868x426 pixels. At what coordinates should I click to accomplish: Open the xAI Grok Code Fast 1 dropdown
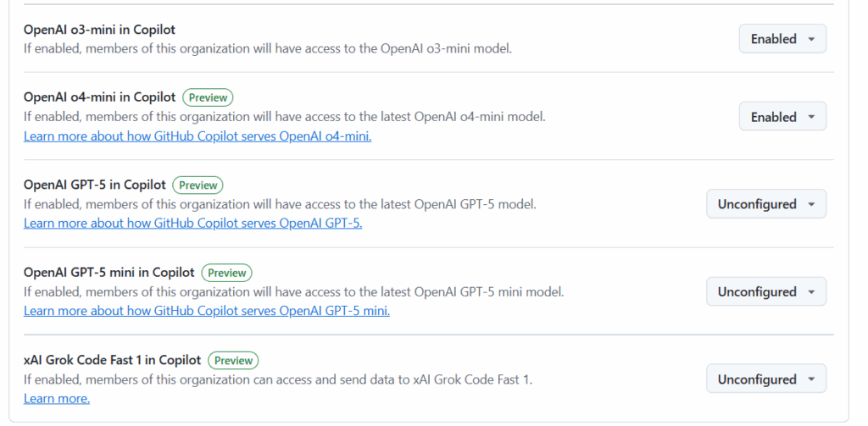click(766, 379)
